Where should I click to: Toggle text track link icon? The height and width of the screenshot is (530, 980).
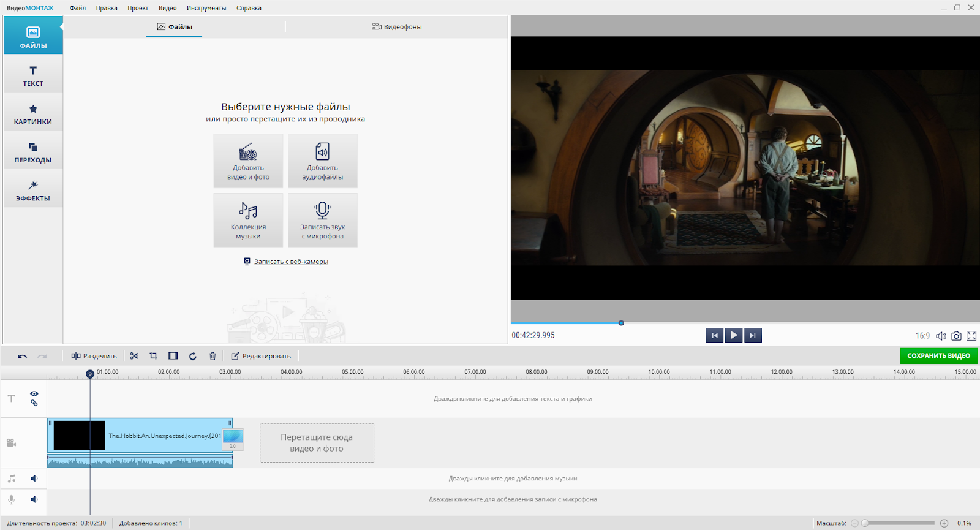coord(34,403)
